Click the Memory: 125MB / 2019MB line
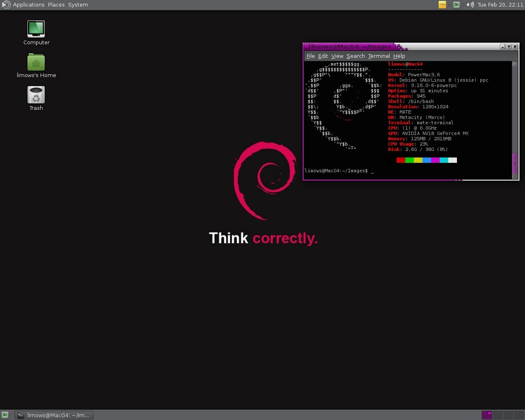The image size is (525, 420). (420, 139)
